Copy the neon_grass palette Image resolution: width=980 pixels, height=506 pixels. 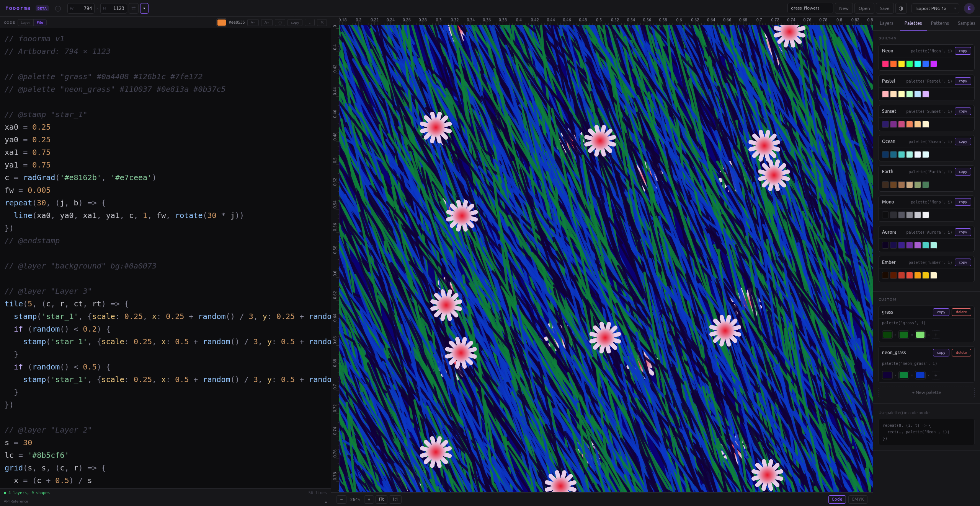[941, 353]
